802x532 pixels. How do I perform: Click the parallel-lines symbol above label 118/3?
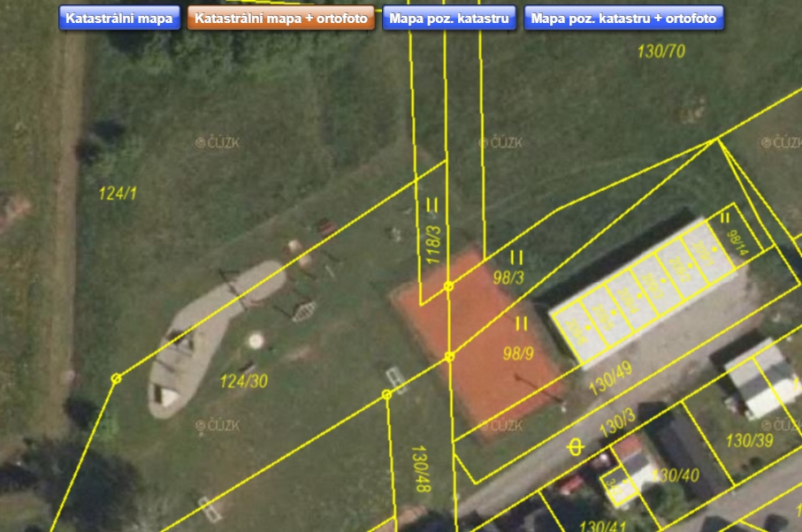(x=432, y=206)
